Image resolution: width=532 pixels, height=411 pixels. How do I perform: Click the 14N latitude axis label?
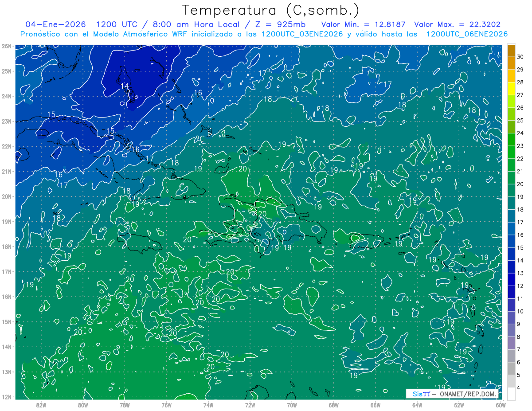pos(6,347)
